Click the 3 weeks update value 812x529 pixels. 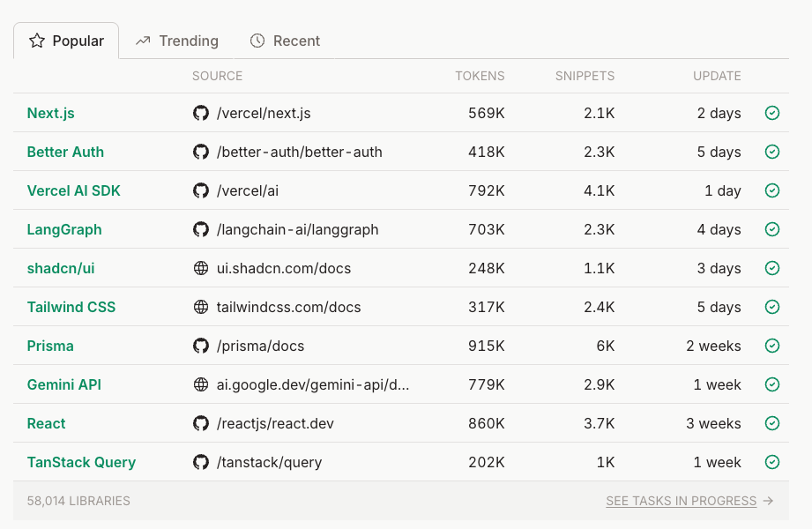[x=713, y=424]
